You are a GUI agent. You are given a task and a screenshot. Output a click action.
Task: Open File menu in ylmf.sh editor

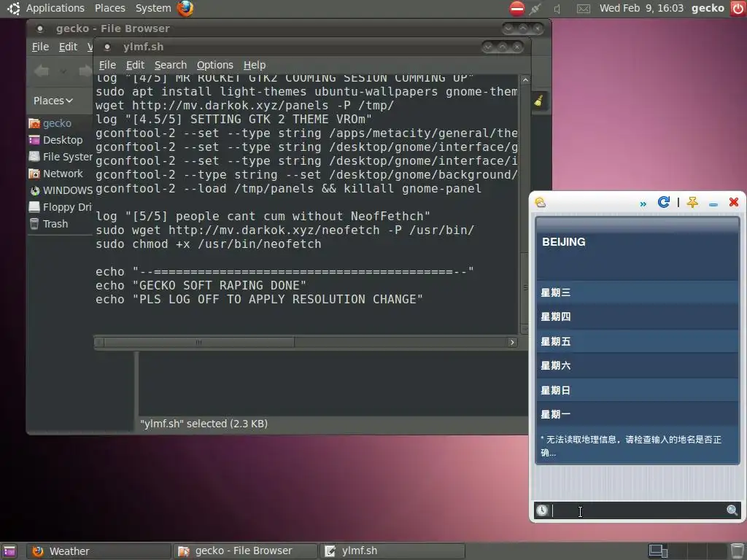107,65
